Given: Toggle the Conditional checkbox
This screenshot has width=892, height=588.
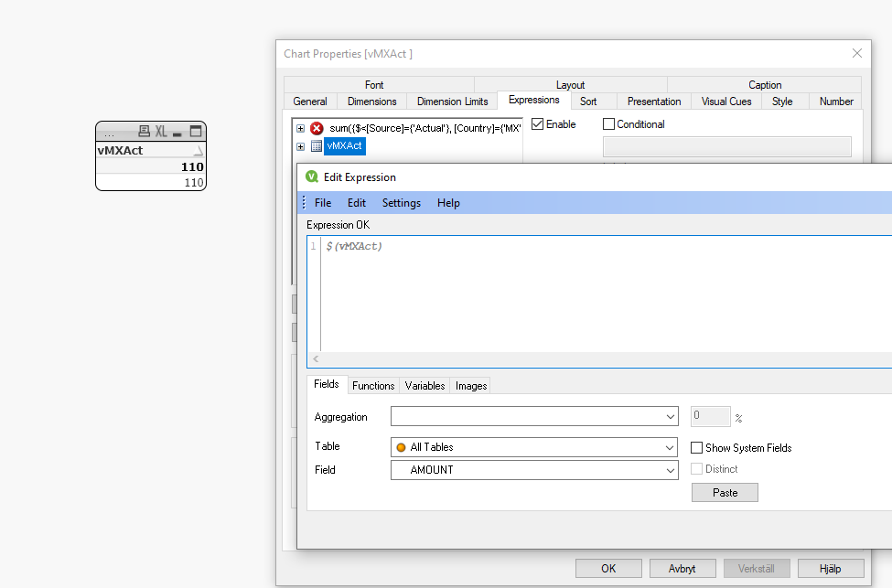Looking at the screenshot, I should coord(608,124).
